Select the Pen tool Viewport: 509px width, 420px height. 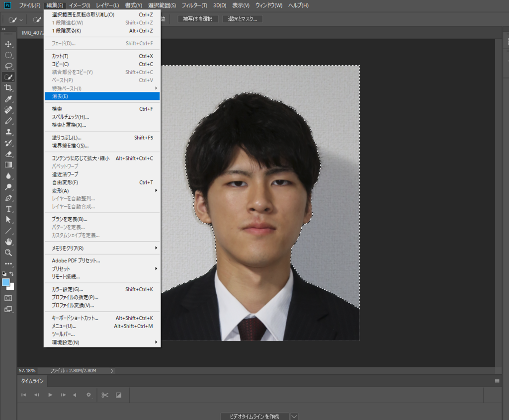[x=8, y=198]
